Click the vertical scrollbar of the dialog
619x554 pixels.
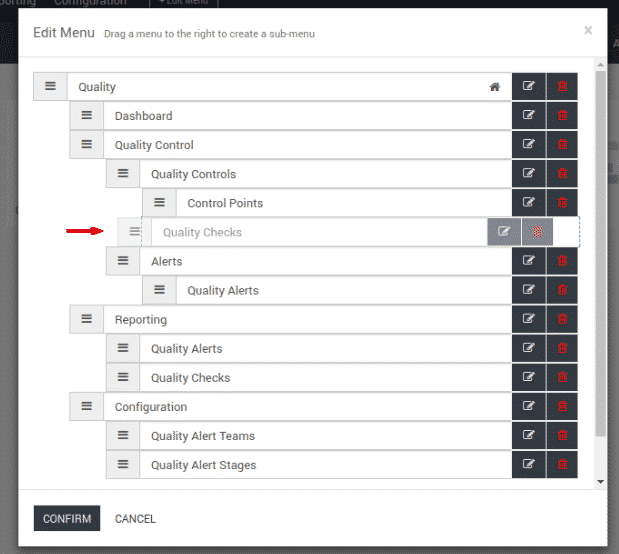point(600,250)
